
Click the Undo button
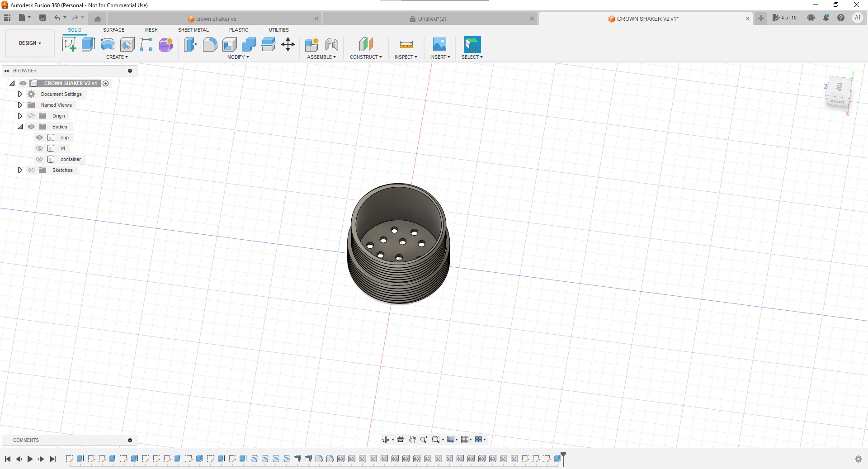pyautogui.click(x=57, y=18)
